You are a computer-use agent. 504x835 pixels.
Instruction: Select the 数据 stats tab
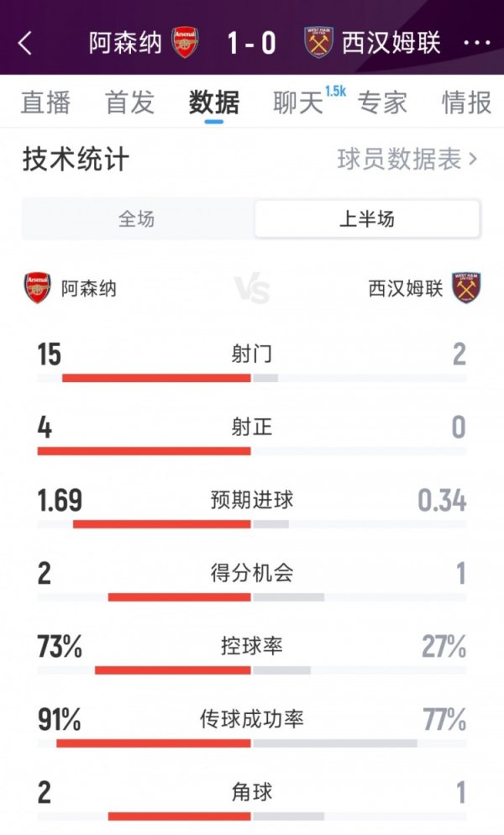click(214, 102)
